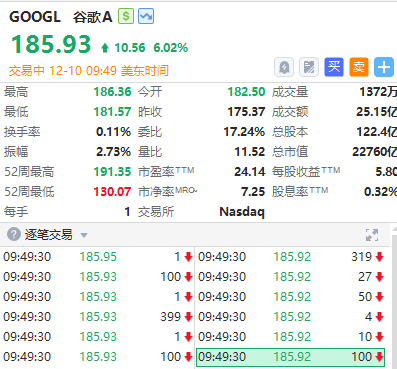Click the 昨收 value 175.37

tap(246, 112)
